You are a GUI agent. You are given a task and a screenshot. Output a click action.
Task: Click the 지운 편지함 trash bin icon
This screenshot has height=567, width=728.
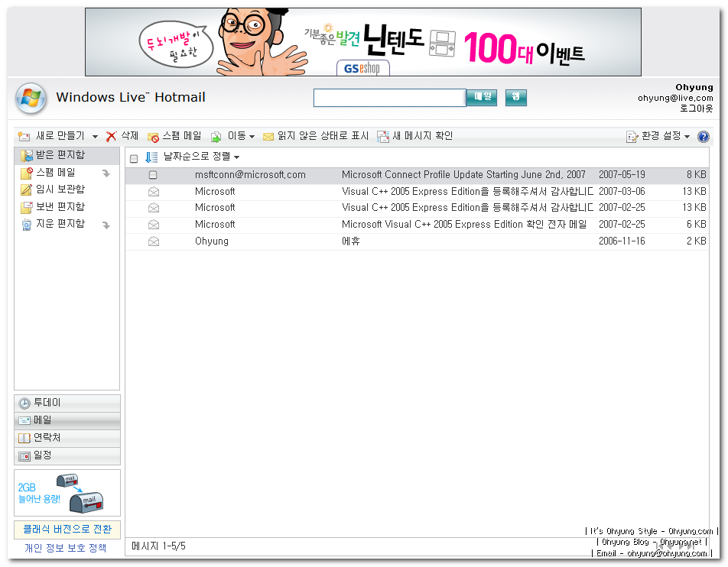(27, 225)
